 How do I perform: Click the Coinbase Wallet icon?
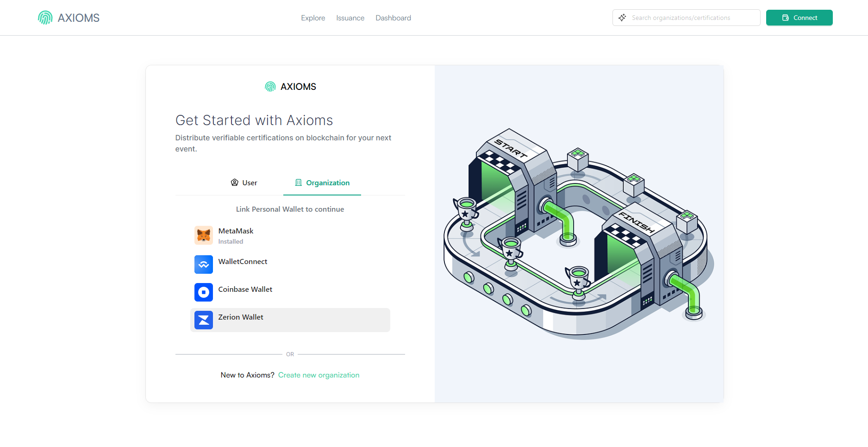(x=204, y=292)
